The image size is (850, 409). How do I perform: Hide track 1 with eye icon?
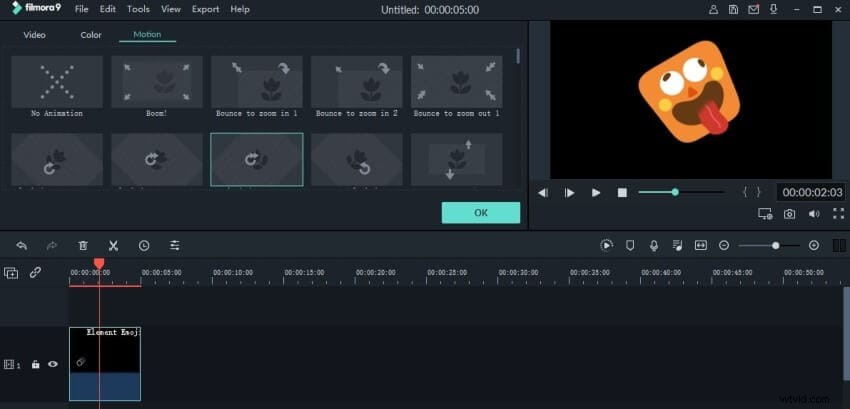pos(53,365)
